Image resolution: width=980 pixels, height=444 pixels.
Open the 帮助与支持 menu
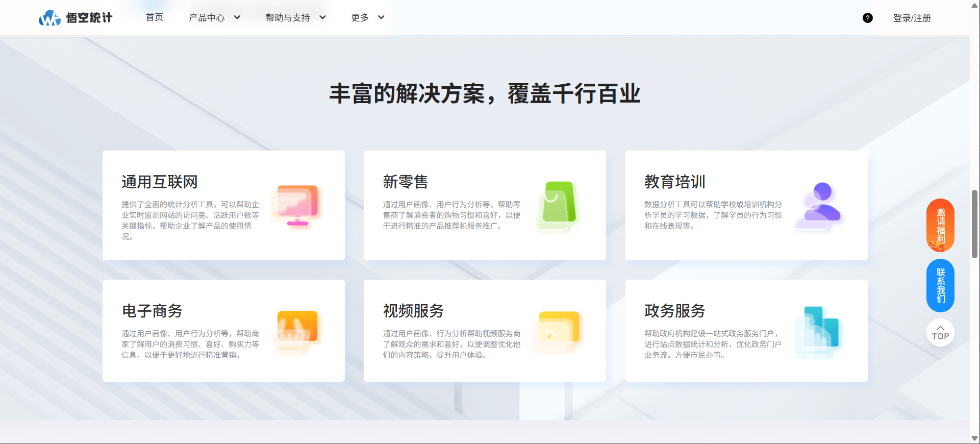point(288,17)
